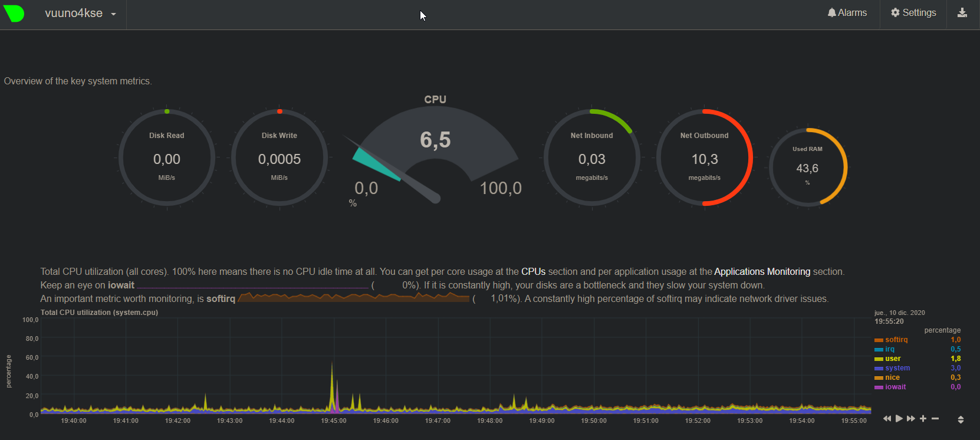This screenshot has height=440, width=980.
Task: Open the vuuno4kse host dropdown
Action: 80,14
